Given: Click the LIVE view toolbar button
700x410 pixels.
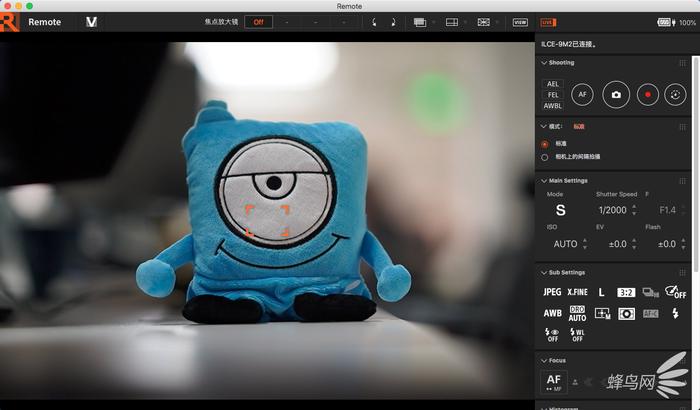Looking at the screenshot, I should tap(548, 21).
